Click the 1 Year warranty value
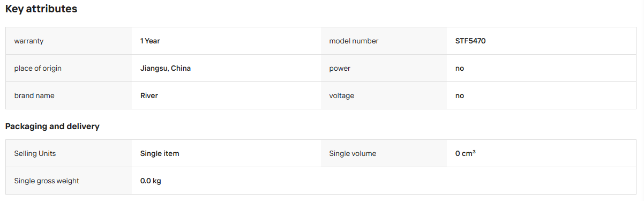 point(150,41)
